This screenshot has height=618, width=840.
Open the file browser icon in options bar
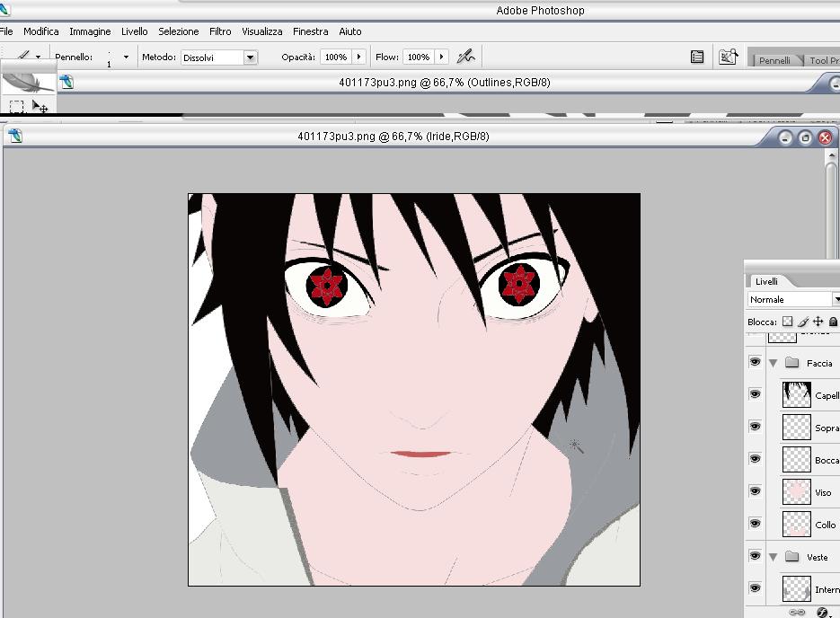[728, 57]
